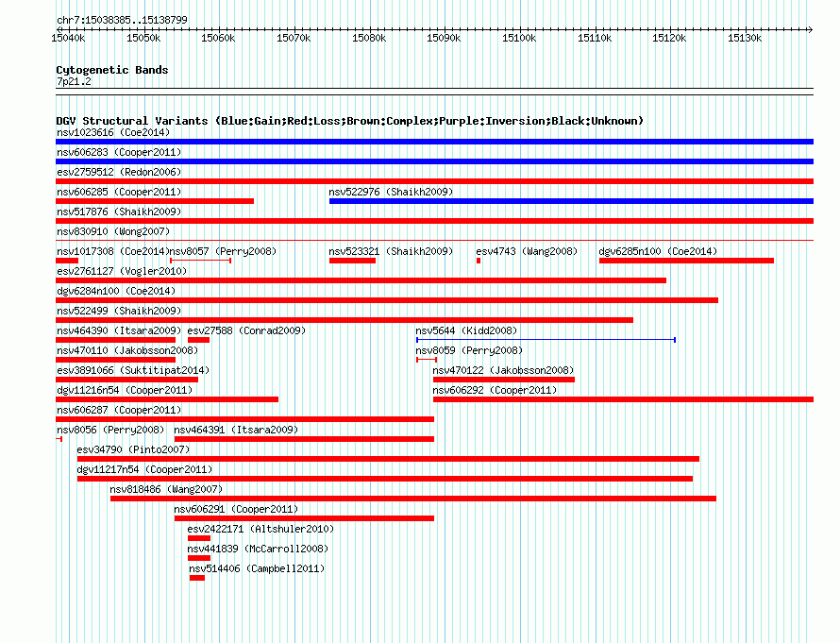Click the blue gain bar under nsv1023616
The height and width of the screenshot is (643, 840).
click(434, 142)
